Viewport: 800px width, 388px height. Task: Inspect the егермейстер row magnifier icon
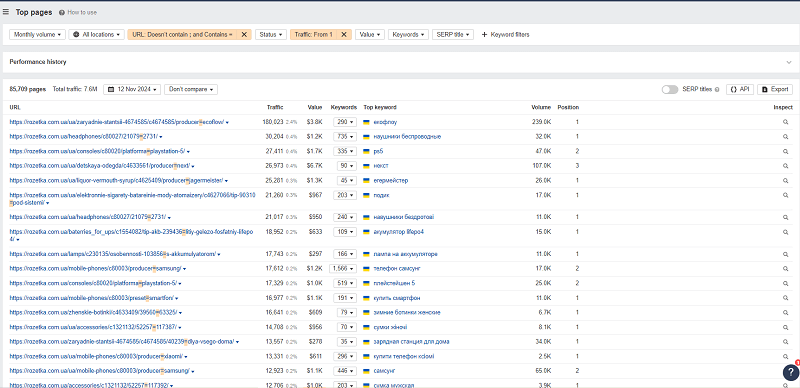786,181
